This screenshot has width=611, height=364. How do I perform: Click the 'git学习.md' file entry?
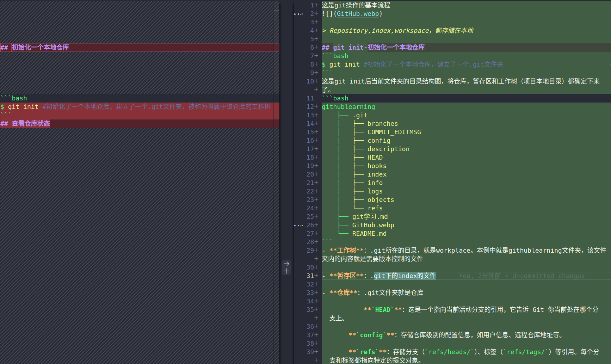click(370, 217)
